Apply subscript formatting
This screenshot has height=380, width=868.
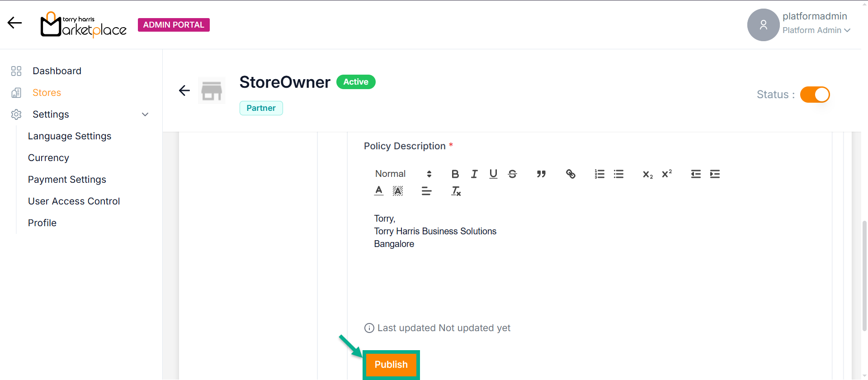(647, 174)
